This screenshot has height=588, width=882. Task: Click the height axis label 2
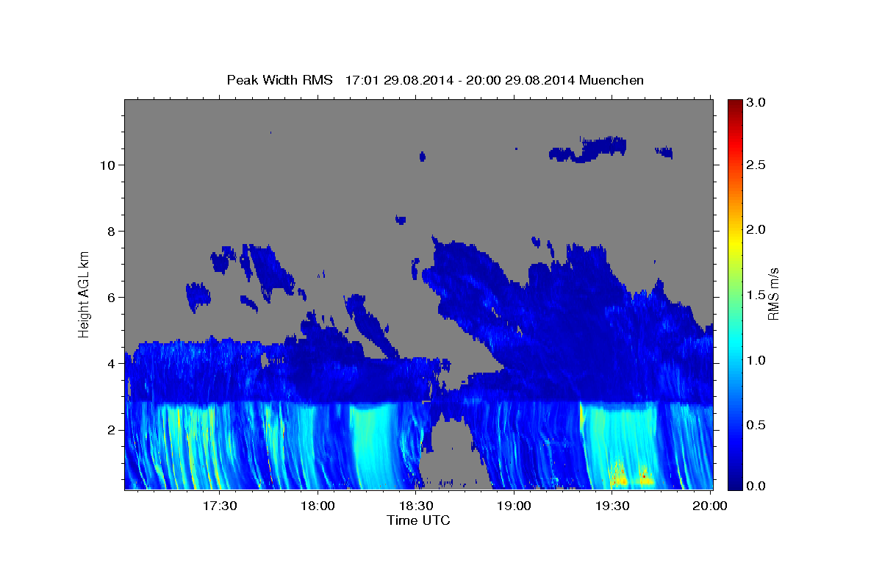[110, 429]
